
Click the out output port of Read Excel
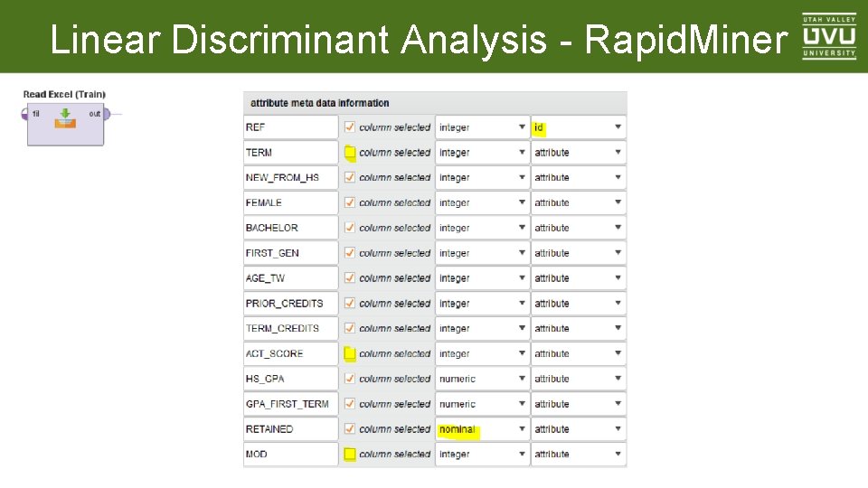click(x=107, y=114)
